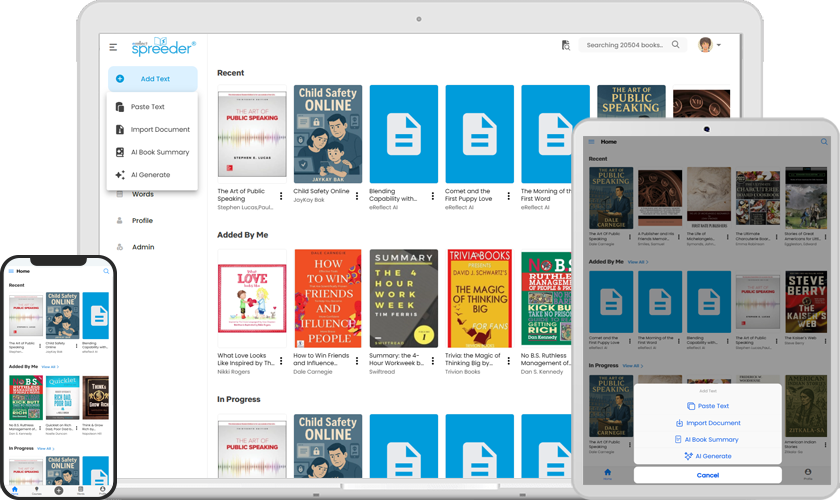Tap the Profile tab icon on the tablet
Image resolution: width=840 pixels, height=500 pixels.
pyautogui.click(x=807, y=473)
